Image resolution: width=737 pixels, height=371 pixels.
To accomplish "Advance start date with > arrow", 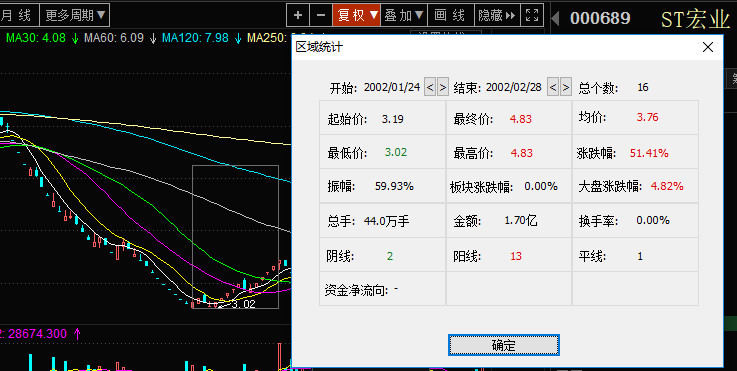I will (443, 87).
